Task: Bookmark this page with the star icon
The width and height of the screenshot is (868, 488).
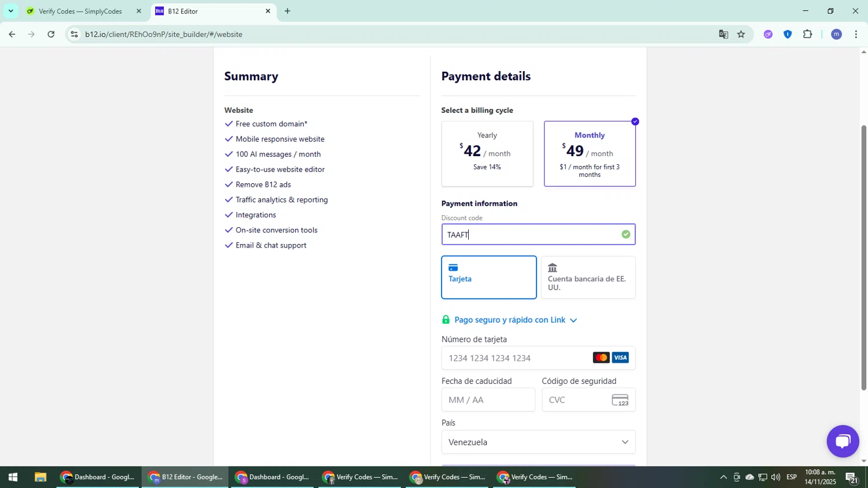Action: 741,35
